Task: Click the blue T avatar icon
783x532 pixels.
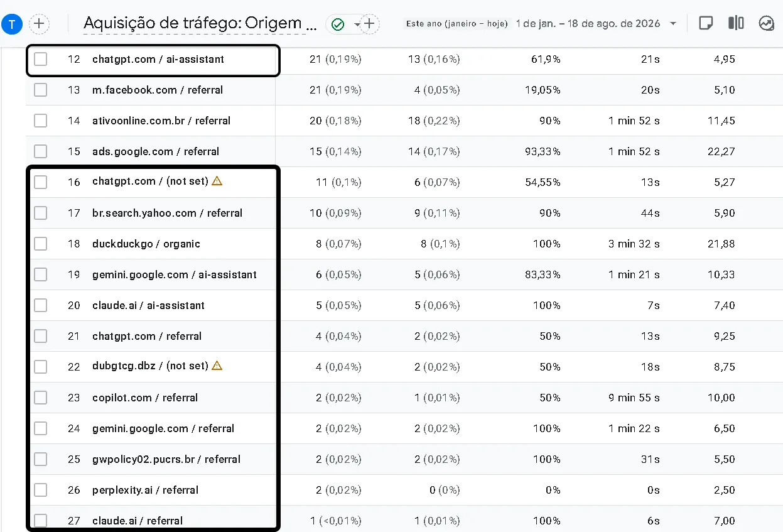Action: point(13,24)
